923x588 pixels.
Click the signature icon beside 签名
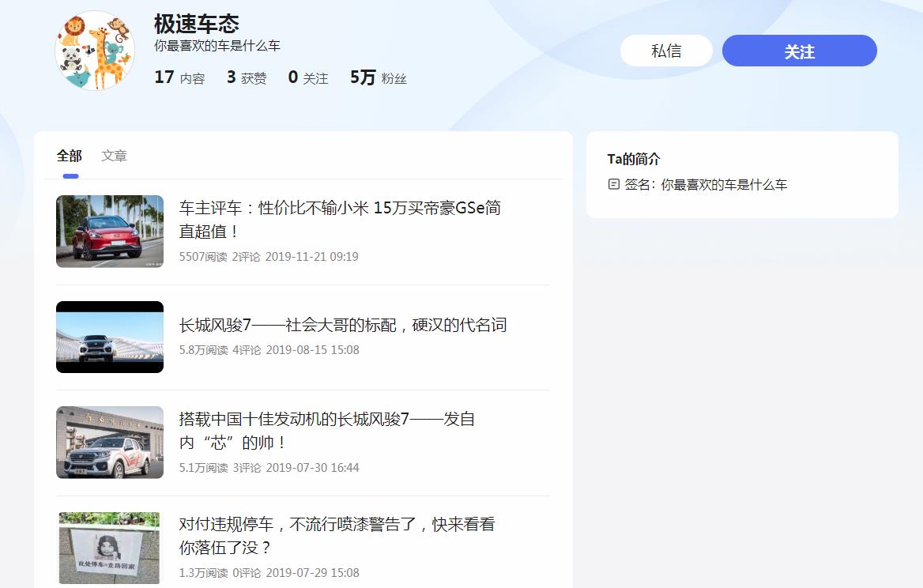click(x=613, y=184)
